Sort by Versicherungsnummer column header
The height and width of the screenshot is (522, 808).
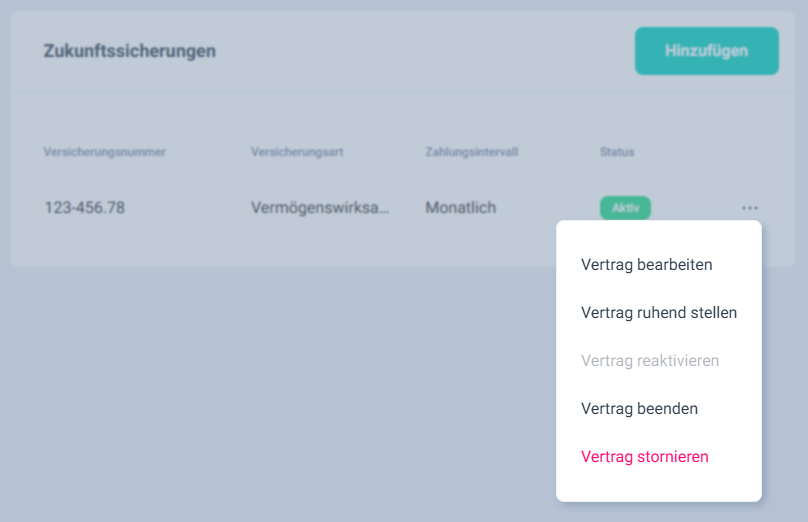[104, 152]
